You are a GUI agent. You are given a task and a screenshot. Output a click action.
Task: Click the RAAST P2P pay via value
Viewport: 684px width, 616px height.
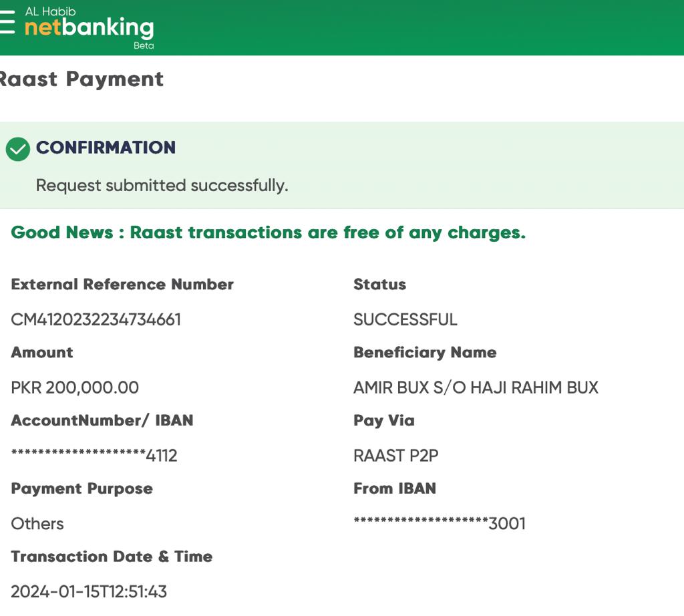[395, 456]
